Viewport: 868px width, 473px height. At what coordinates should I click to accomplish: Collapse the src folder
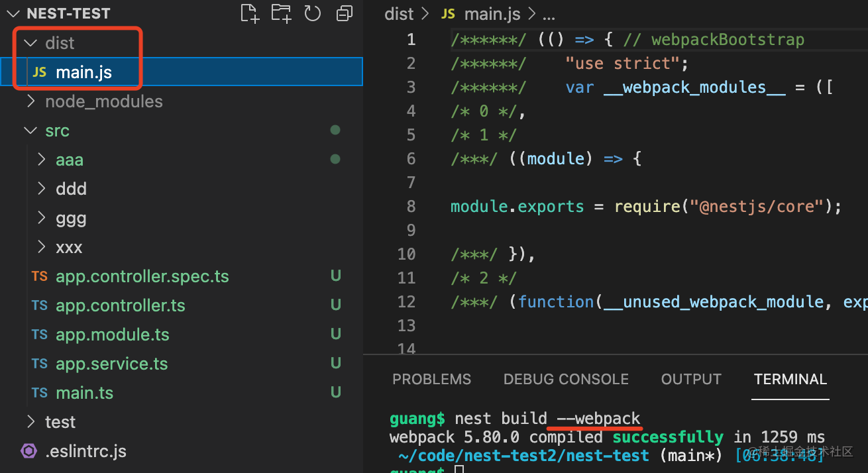click(x=30, y=131)
